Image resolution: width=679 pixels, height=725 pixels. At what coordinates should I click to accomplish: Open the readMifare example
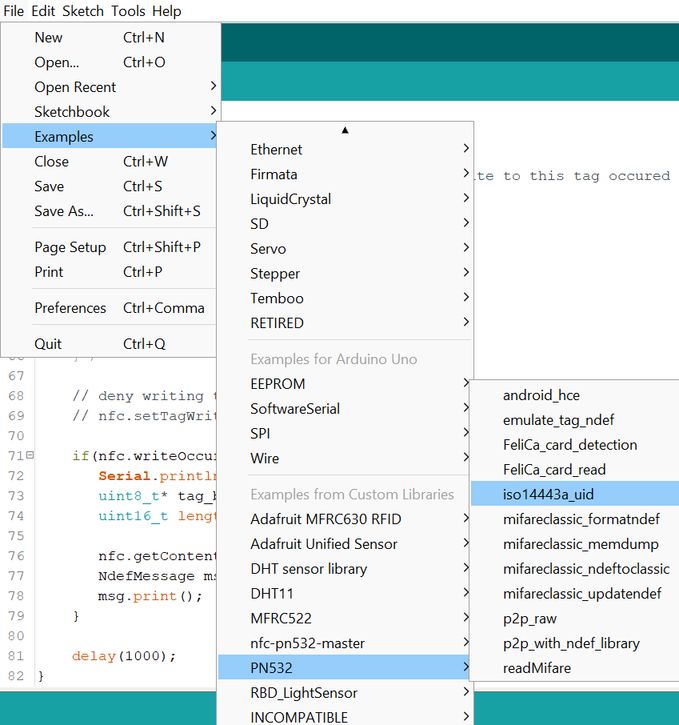coord(575,668)
